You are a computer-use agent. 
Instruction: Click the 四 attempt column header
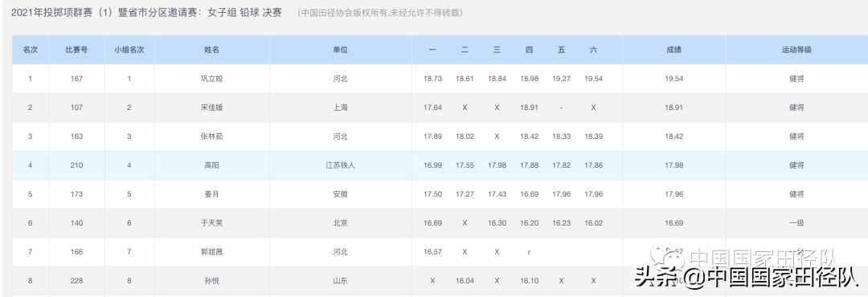(x=529, y=50)
